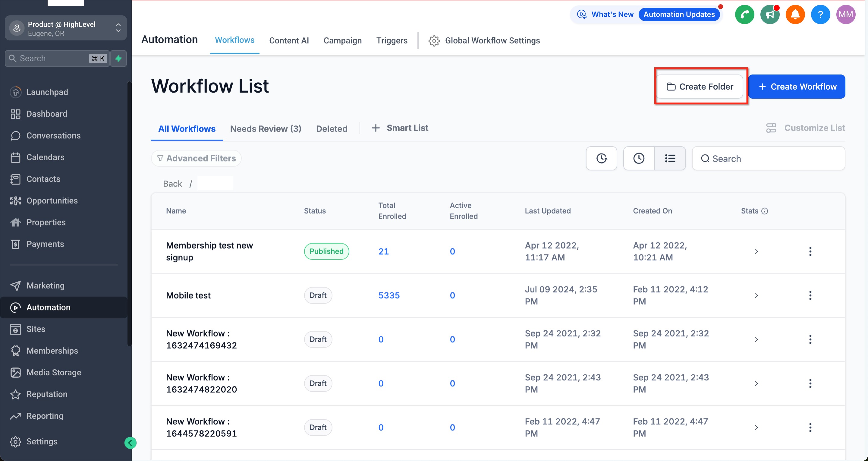Open Advanced Filters
The image size is (868, 461).
pyautogui.click(x=197, y=158)
